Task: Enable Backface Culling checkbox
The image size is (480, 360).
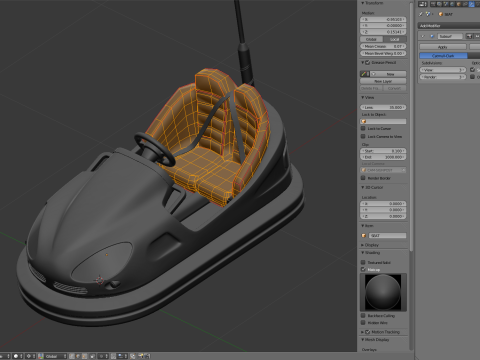Action: click(363, 315)
